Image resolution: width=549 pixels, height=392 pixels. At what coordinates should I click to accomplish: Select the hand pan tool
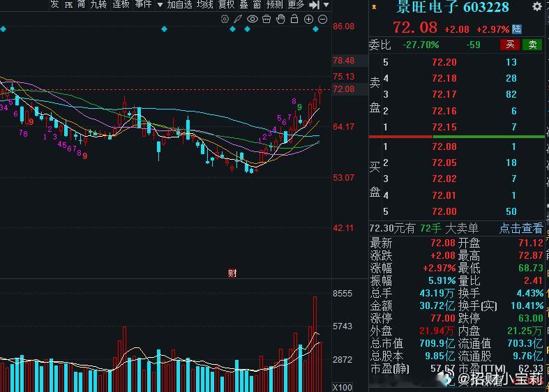click(x=280, y=20)
